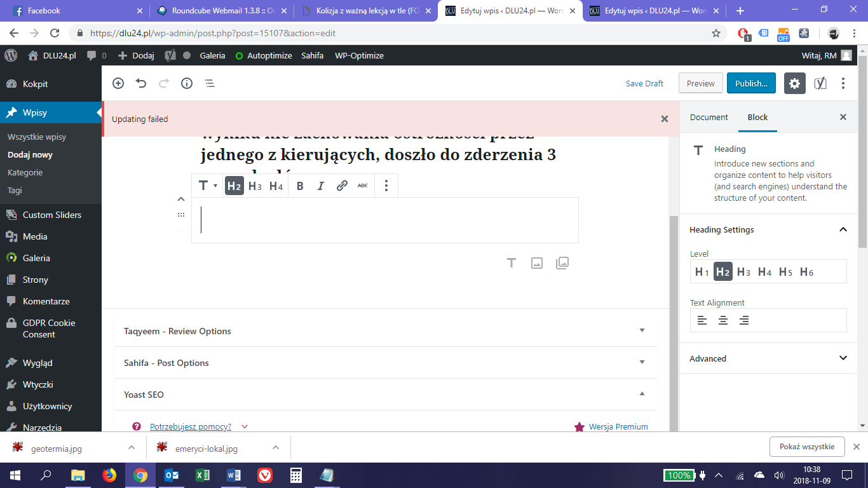
Task: Open block navigation list icon
Action: (210, 83)
